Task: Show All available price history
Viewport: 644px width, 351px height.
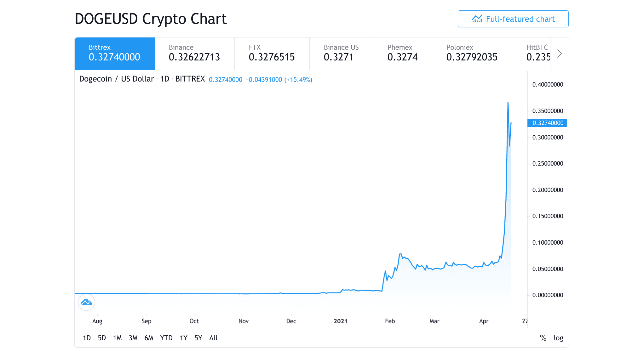Action: (213, 338)
